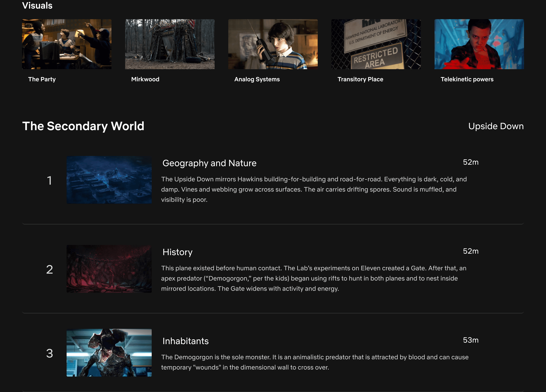The width and height of the screenshot is (546, 392).
Task: Play the History episode red thumbnail
Action: tap(109, 269)
